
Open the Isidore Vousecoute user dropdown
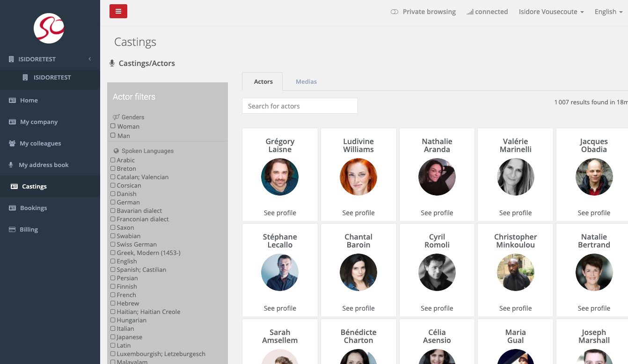click(551, 12)
